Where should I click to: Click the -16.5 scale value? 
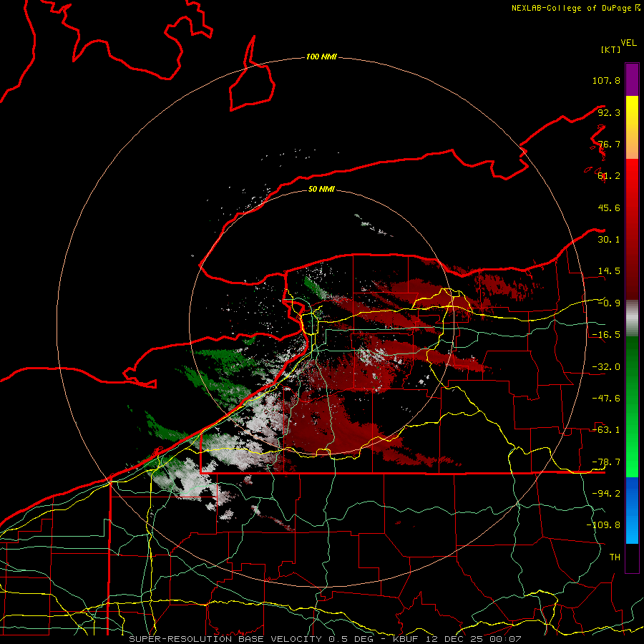tap(606, 335)
